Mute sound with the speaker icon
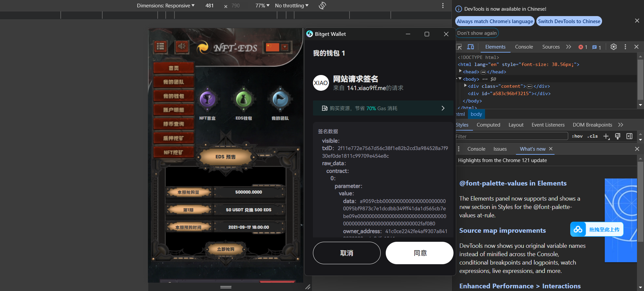644x291 pixels. [x=182, y=47]
